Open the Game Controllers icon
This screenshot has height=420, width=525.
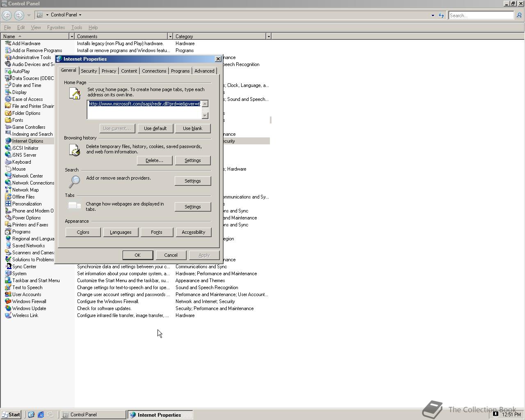pos(8,127)
